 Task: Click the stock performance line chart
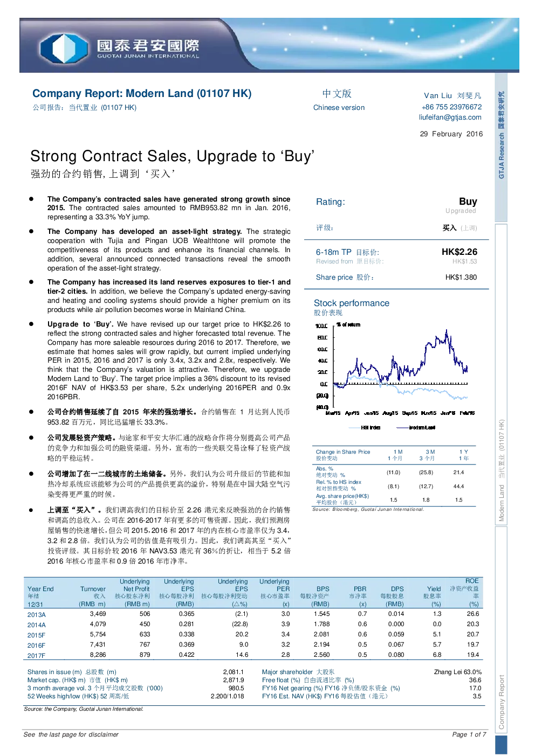(396, 376)
